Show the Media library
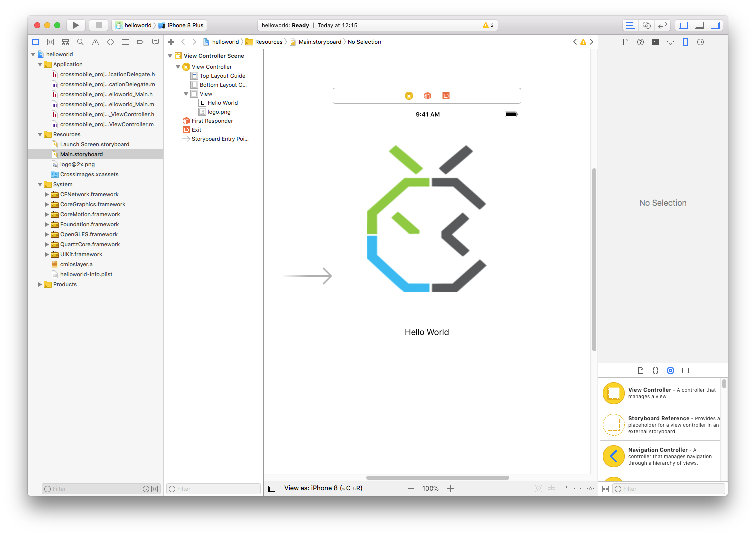This screenshot has height=536, width=756. pos(685,371)
